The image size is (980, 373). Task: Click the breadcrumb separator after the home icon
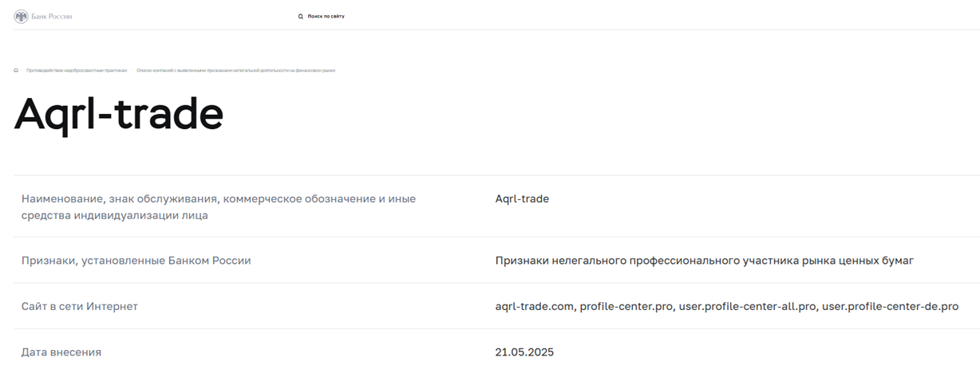22,70
